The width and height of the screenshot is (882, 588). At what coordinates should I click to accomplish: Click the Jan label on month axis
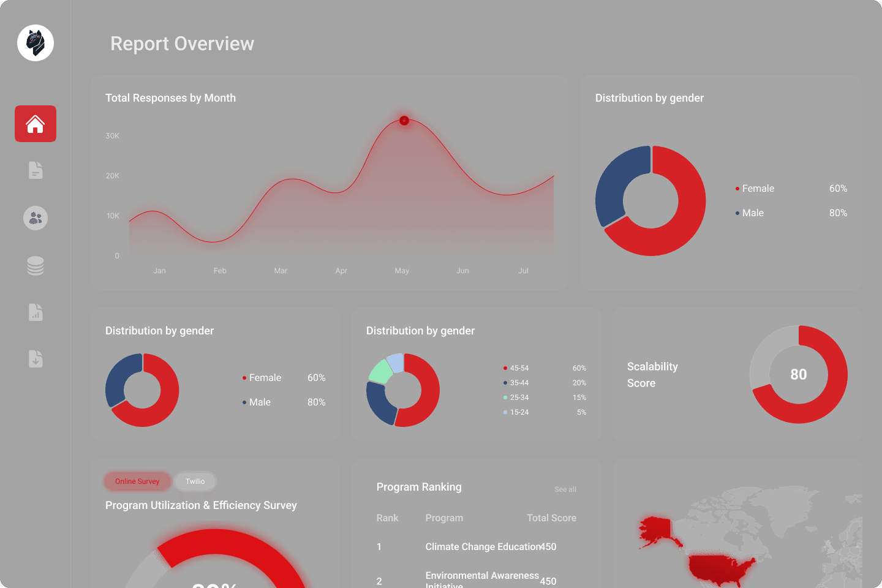159,271
